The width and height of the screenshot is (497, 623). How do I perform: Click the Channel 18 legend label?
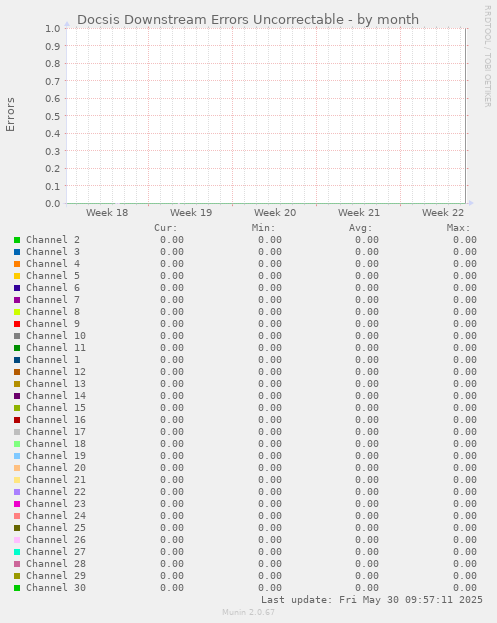pos(56,444)
